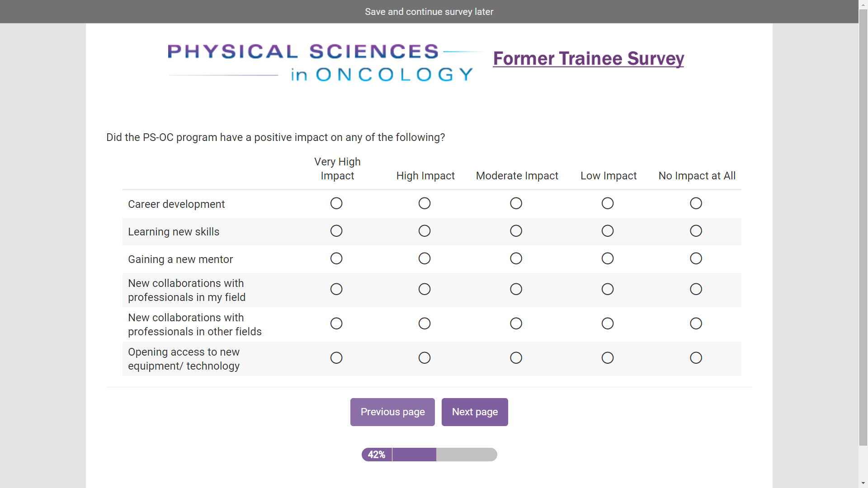Click the page's vertical scrollbar
The width and height of the screenshot is (868, 488).
click(x=863, y=226)
